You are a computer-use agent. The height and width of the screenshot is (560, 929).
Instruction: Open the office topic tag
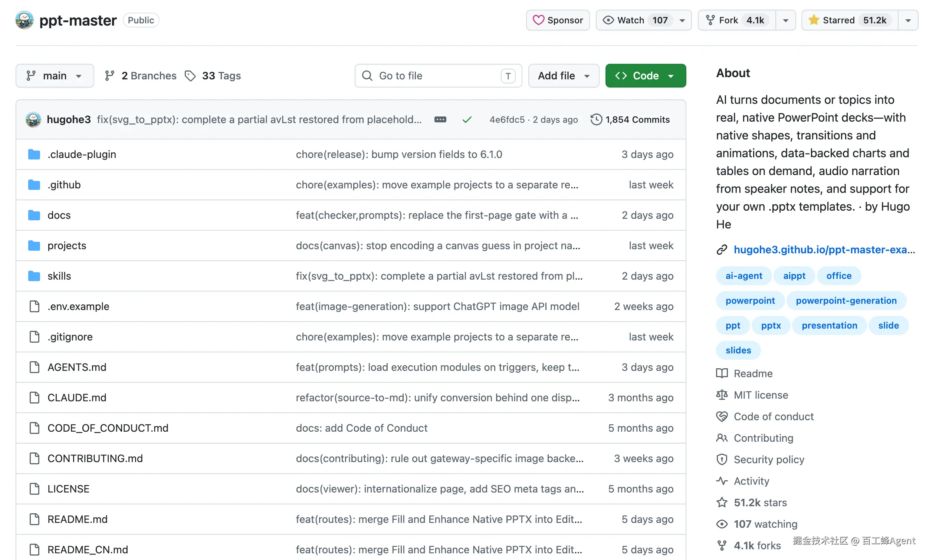coord(838,276)
